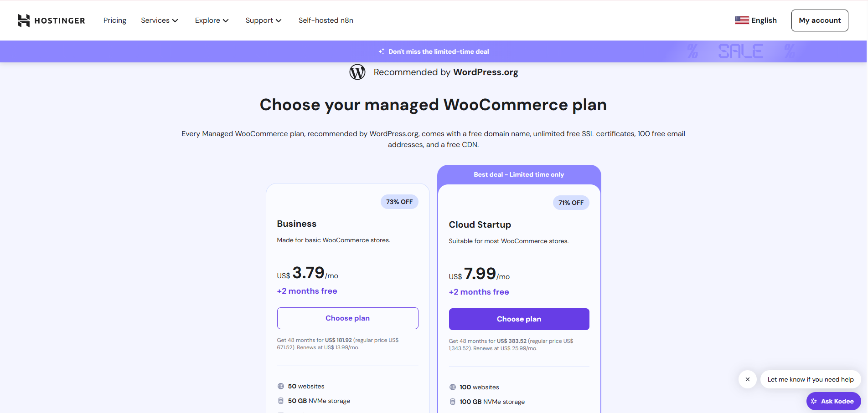This screenshot has width=868, height=413.
Task: Click the globe icon beside 100 websites
Action: tap(453, 387)
